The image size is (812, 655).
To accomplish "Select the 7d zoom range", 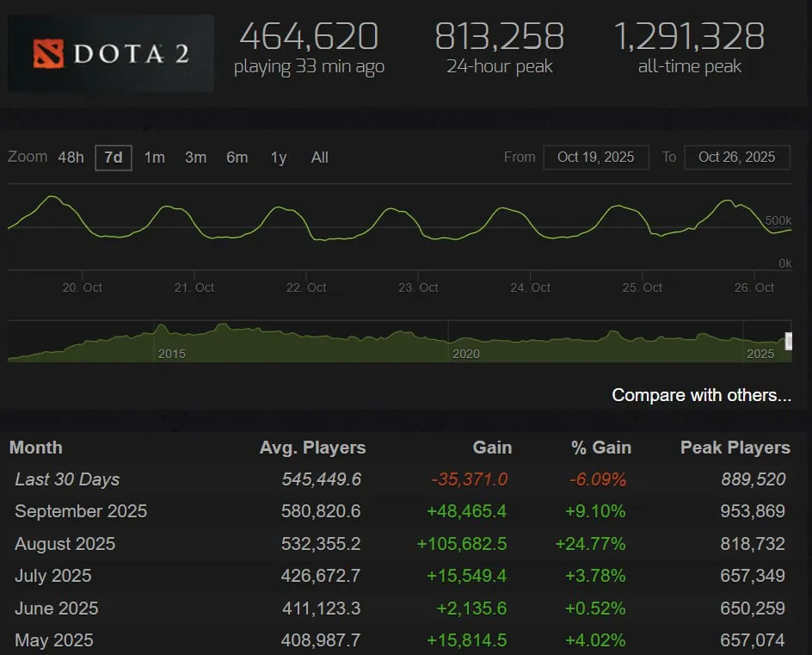I will click(x=114, y=158).
